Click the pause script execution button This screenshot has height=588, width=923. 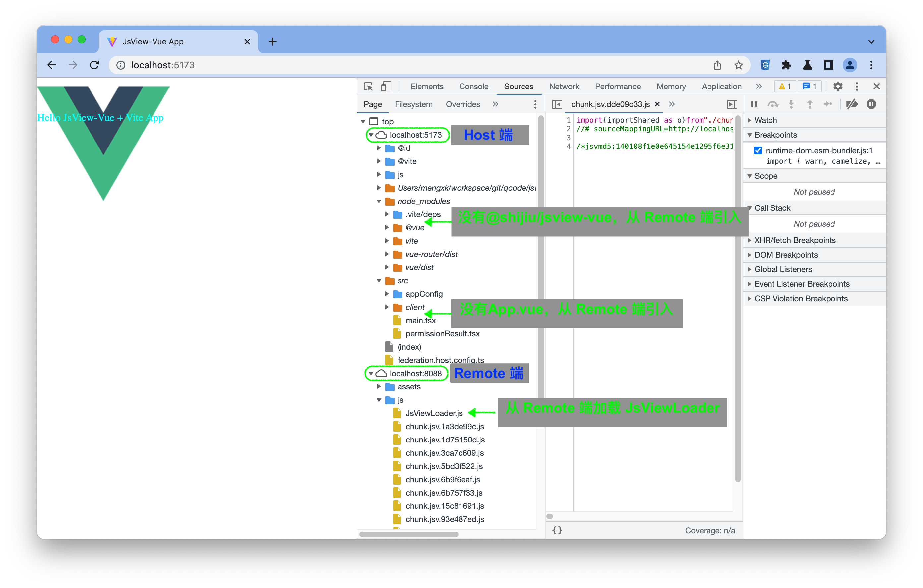[x=754, y=104]
